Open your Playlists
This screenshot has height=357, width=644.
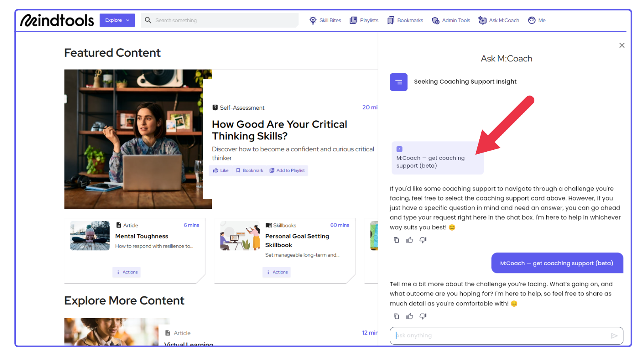(x=363, y=20)
